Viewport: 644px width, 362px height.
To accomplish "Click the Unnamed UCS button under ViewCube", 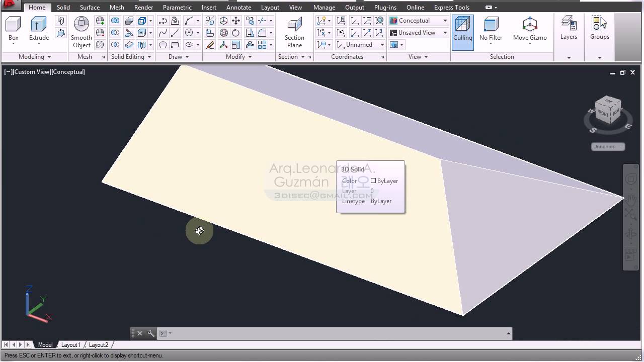I will coord(608,146).
